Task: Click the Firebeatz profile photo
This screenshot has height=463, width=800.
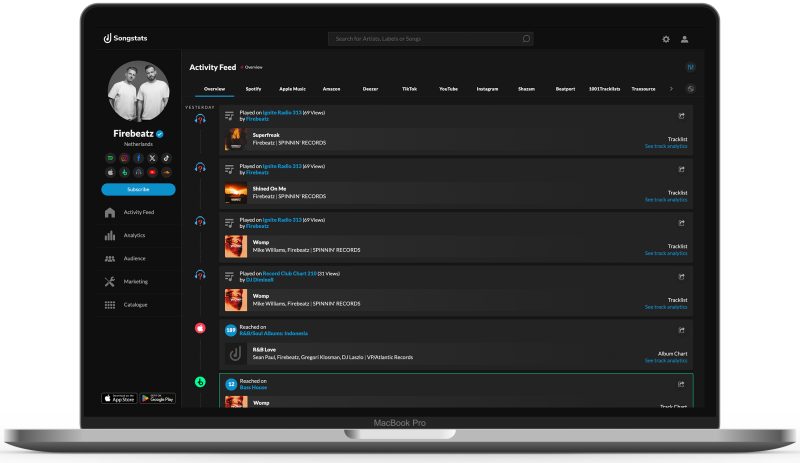Action: pyautogui.click(x=138, y=91)
